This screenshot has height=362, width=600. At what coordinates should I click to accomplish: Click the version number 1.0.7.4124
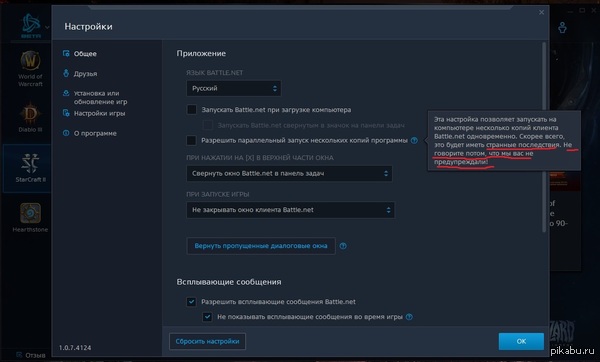point(75,348)
